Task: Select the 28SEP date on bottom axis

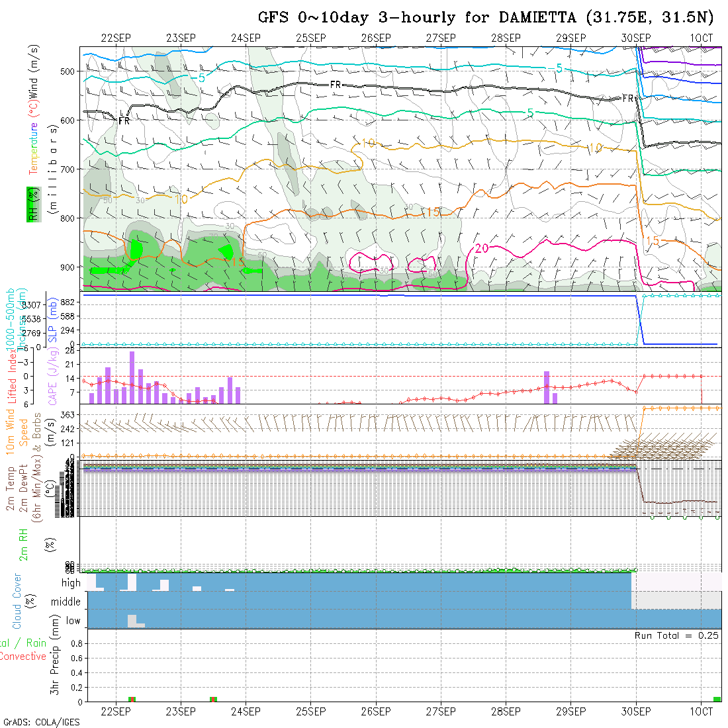Action: (x=506, y=711)
